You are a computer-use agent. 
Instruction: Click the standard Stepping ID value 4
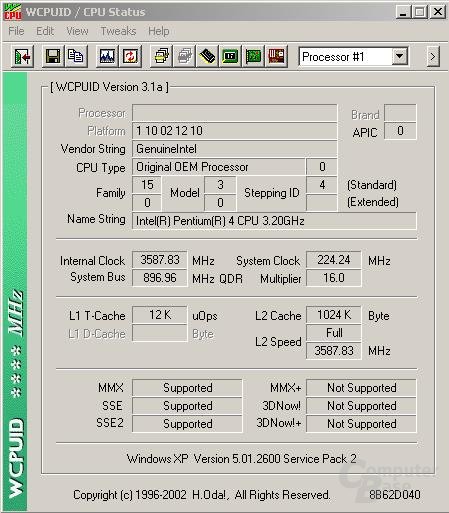pyautogui.click(x=322, y=185)
